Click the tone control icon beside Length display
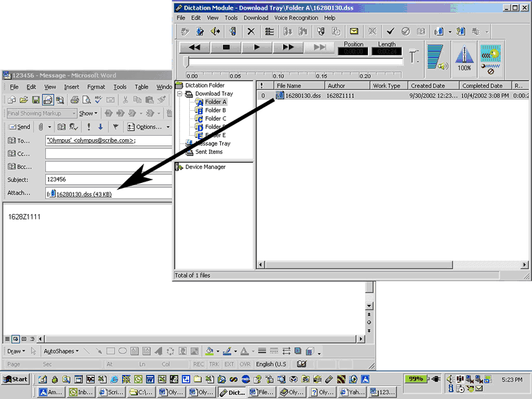The width and height of the screenshot is (532, 399). (414, 56)
